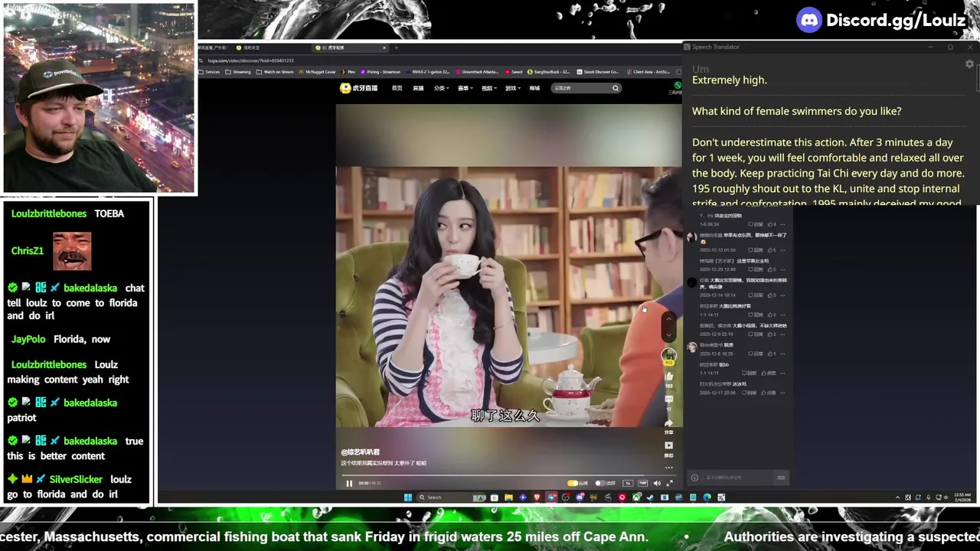Expand the 视频 video dropdown
This screenshot has width=980, height=551.
[x=488, y=88]
